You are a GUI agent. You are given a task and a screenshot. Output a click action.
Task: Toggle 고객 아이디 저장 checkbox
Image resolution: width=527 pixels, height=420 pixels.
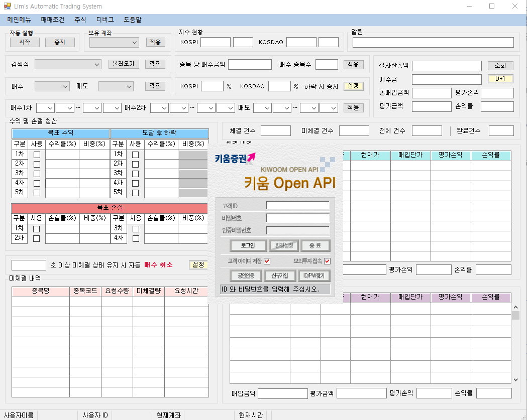tap(267, 261)
